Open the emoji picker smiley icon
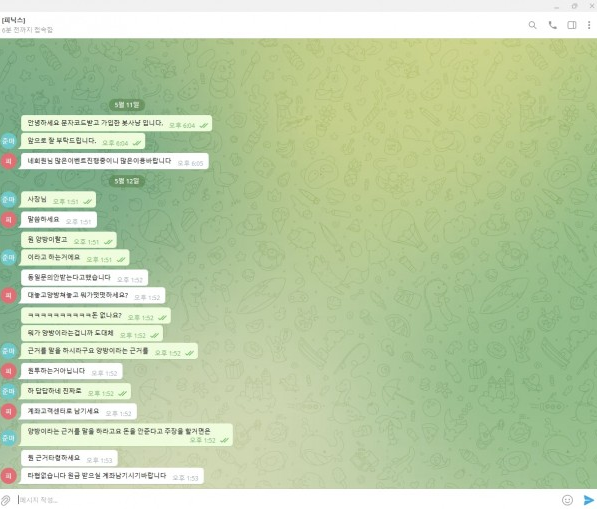This screenshot has height=509, width=597. click(x=567, y=500)
